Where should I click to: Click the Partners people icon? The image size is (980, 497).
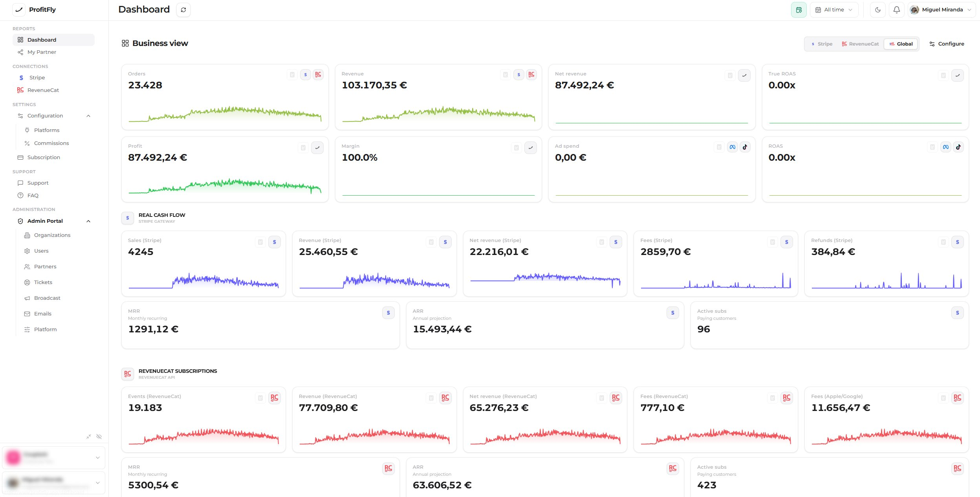pos(27,267)
